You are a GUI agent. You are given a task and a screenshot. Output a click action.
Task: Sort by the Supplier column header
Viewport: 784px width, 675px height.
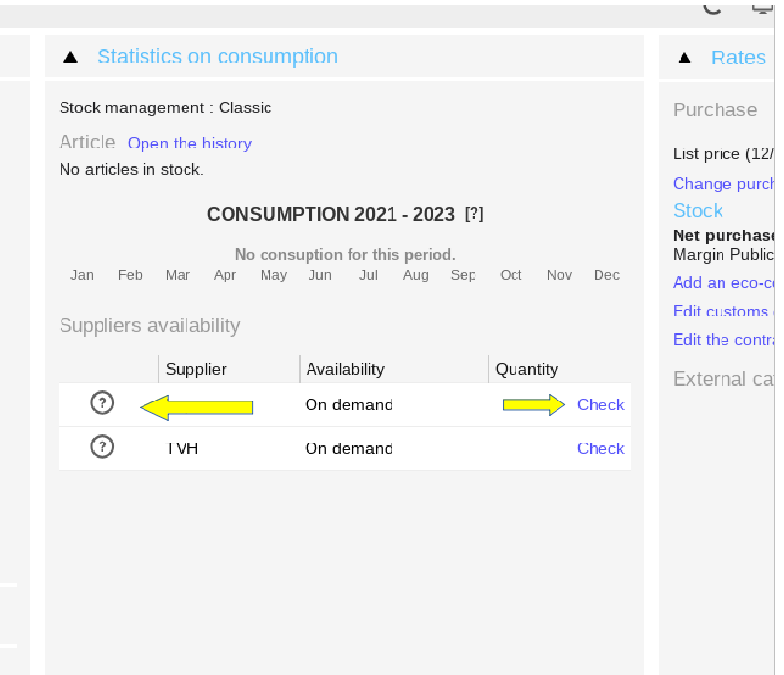point(196,370)
